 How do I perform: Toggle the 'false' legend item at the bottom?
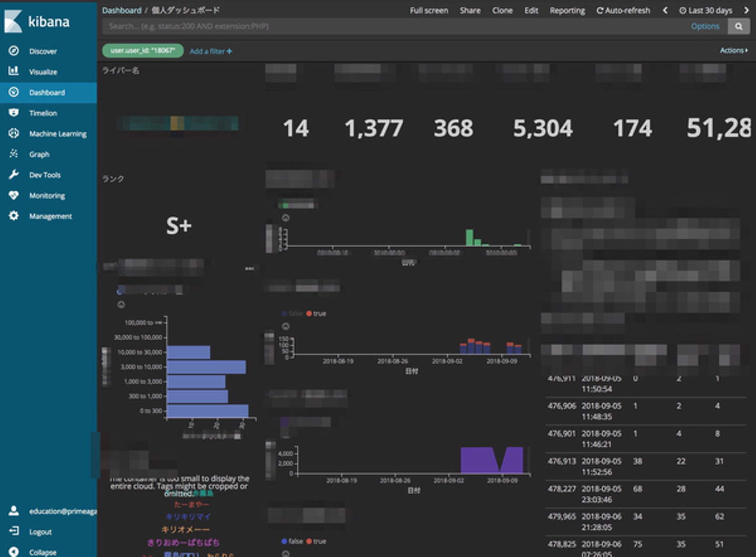pos(292,541)
